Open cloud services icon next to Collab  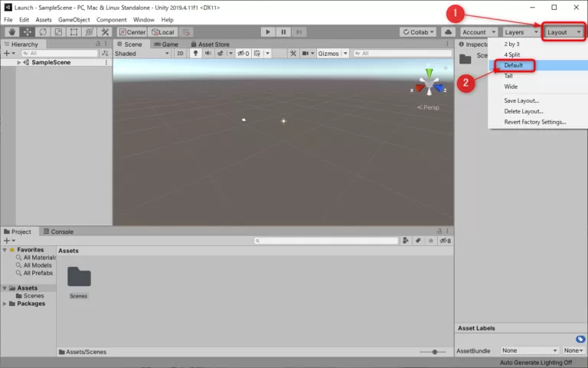tap(448, 32)
